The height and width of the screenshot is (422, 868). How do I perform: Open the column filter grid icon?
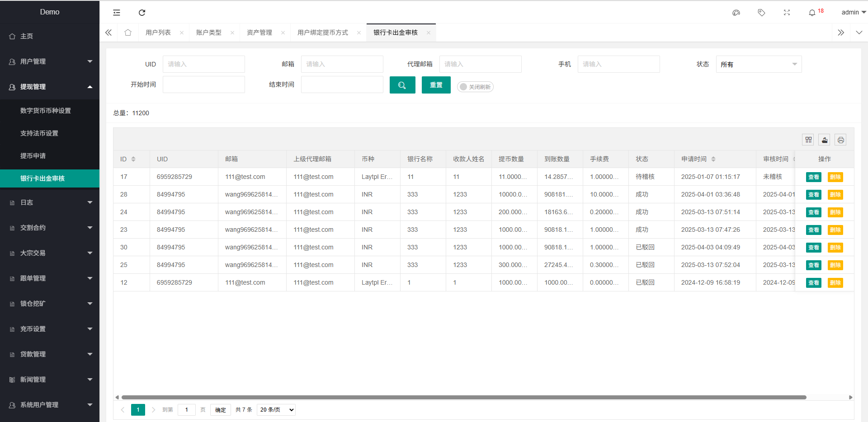point(808,140)
